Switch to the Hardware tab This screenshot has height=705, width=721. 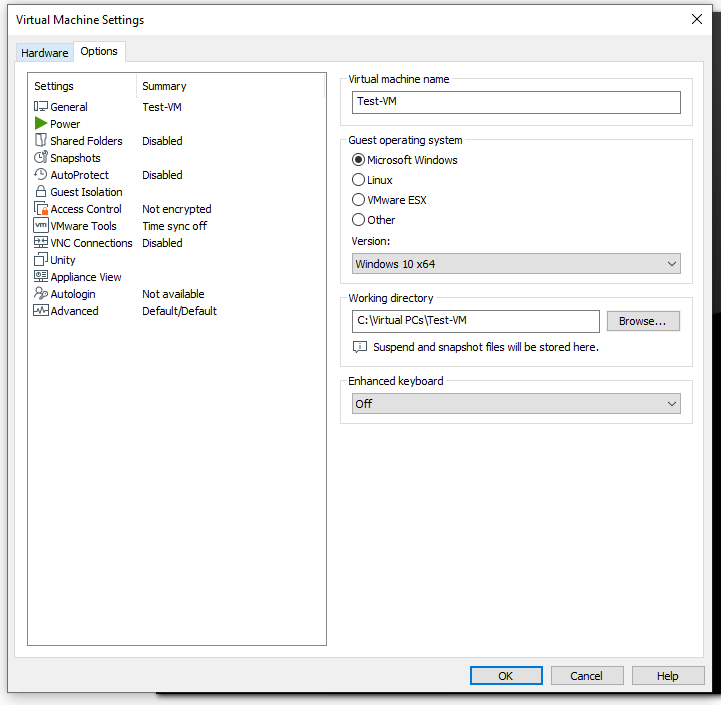click(45, 53)
